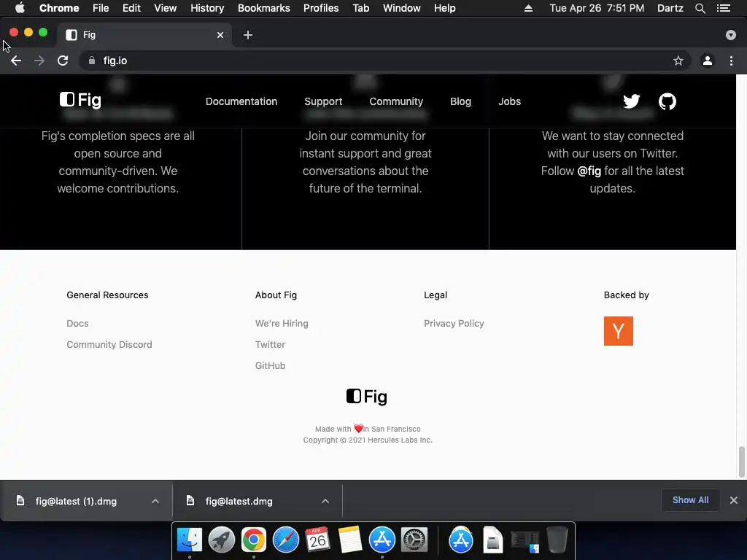The height and width of the screenshot is (560, 747).
Task: Open the Edit menu
Action: tap(131, 8)
